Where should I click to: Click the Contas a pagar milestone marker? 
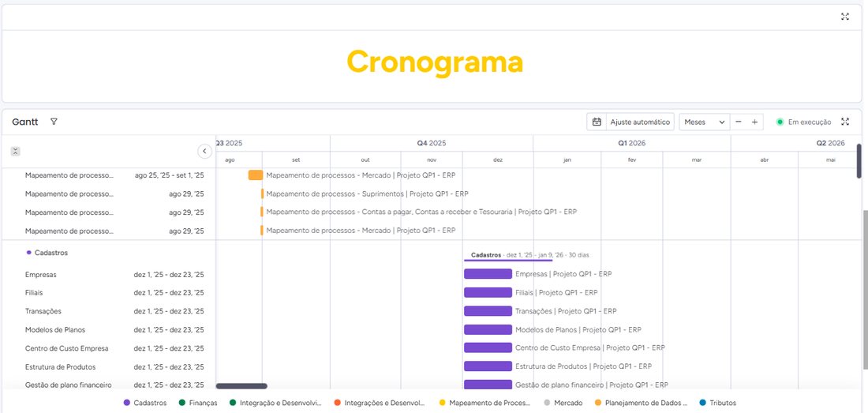point(263,212)
